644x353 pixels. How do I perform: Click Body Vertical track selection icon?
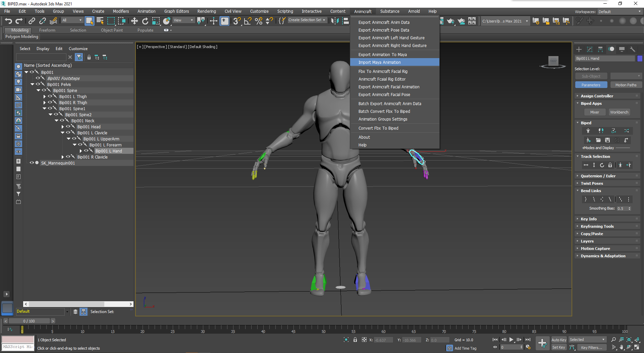[x=594, y=165]
